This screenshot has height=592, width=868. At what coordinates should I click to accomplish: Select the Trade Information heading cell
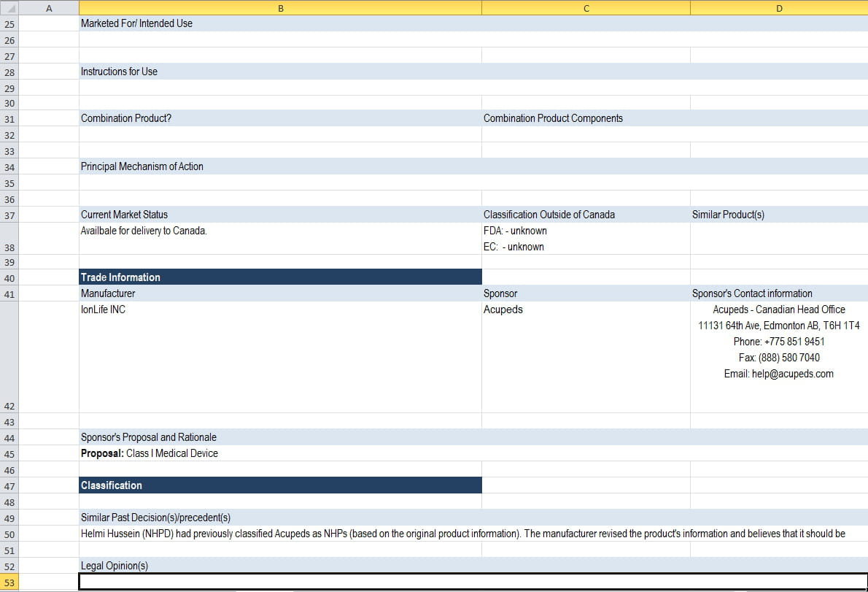click(x=280, y=277)
